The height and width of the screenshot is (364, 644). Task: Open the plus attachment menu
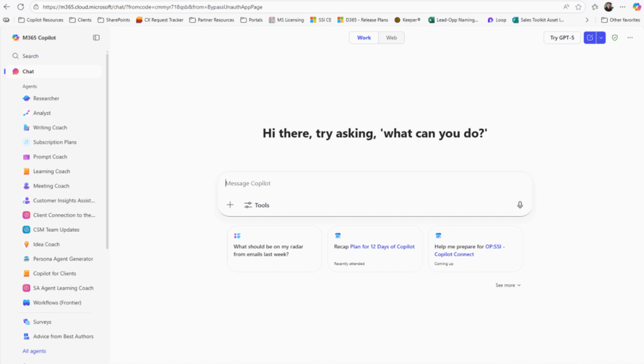coord(230,205)
